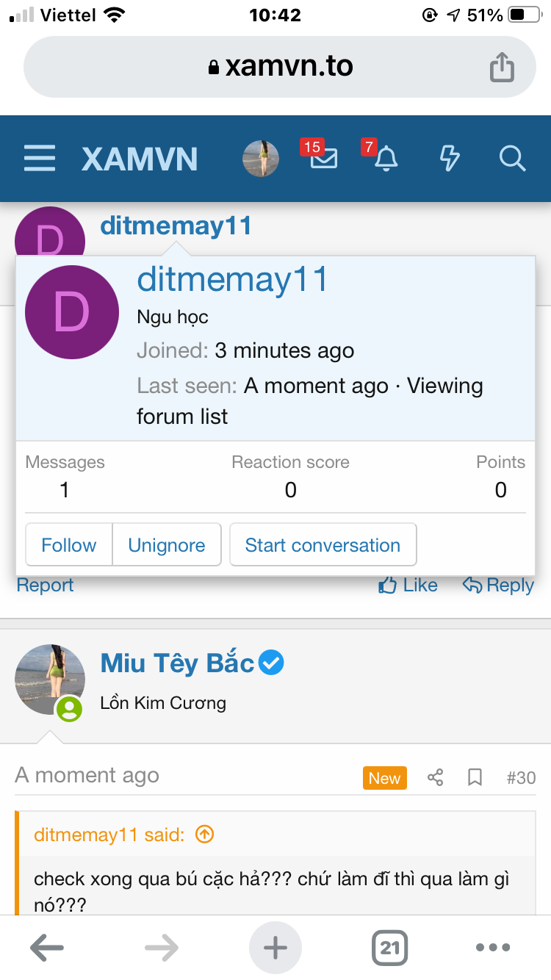Open the inbox envelope with 15 messages
This screenshot has width=551, height=980.
click(x=323, y=158)
